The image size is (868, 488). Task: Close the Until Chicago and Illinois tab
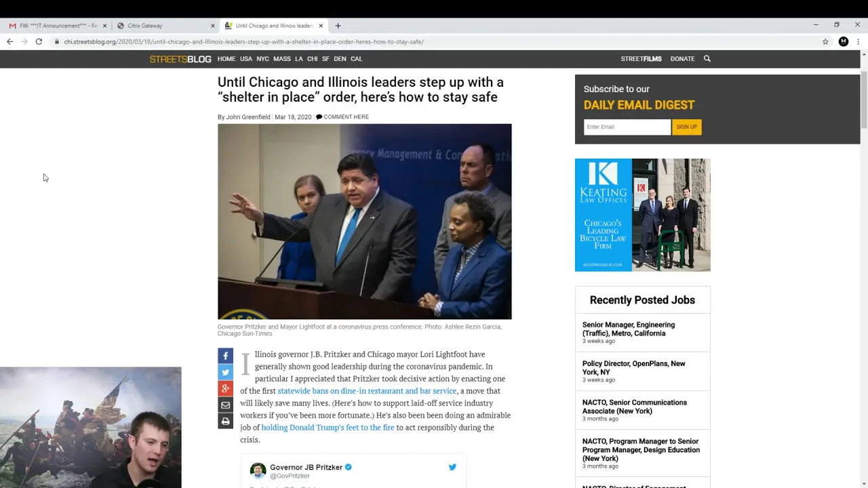(x=321, y=26)
